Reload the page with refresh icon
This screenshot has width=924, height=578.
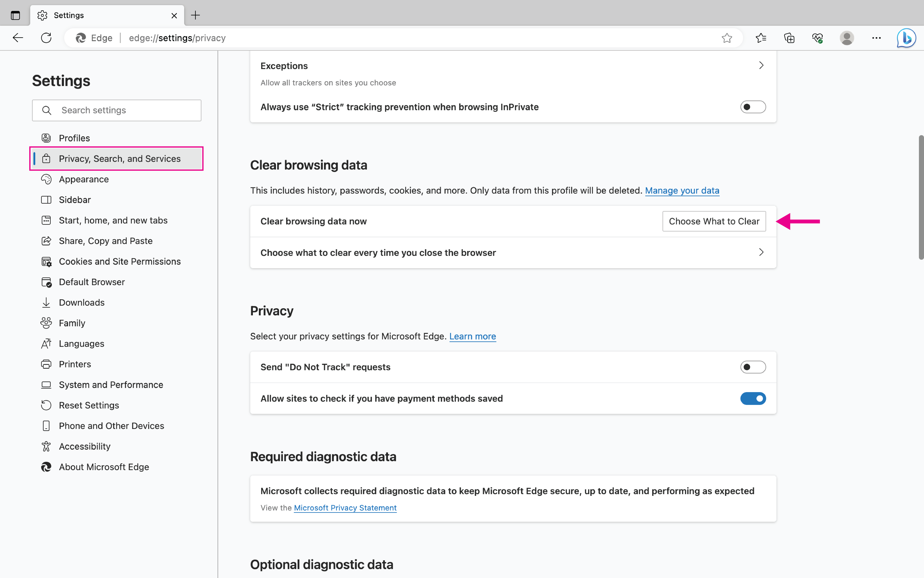click(x=46, y=38)
